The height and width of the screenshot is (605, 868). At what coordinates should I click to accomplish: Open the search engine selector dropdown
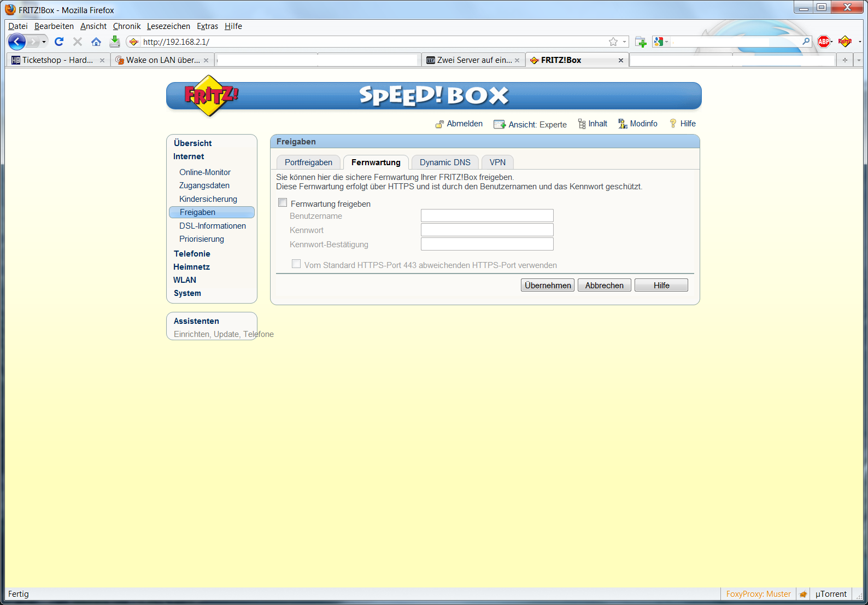coord(661,42)
